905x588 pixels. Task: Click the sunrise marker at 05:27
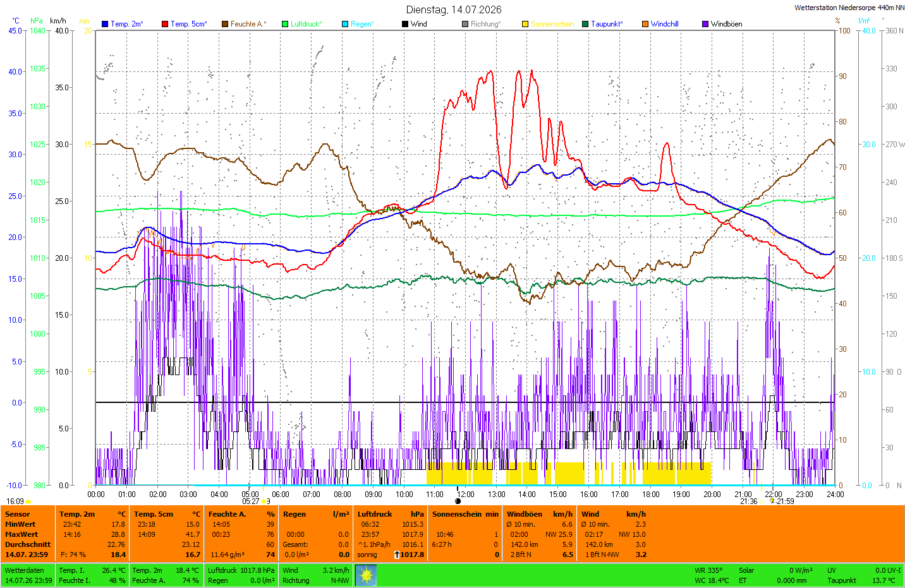pos(264,501)
